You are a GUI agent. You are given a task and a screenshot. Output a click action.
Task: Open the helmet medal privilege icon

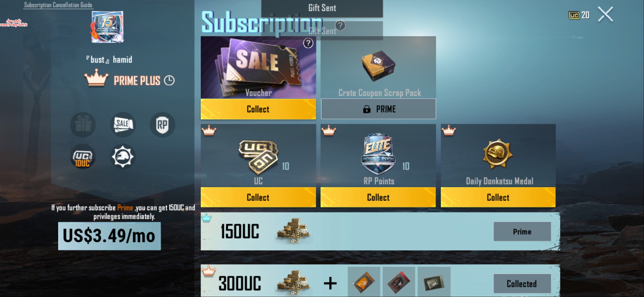coord(123,157)
